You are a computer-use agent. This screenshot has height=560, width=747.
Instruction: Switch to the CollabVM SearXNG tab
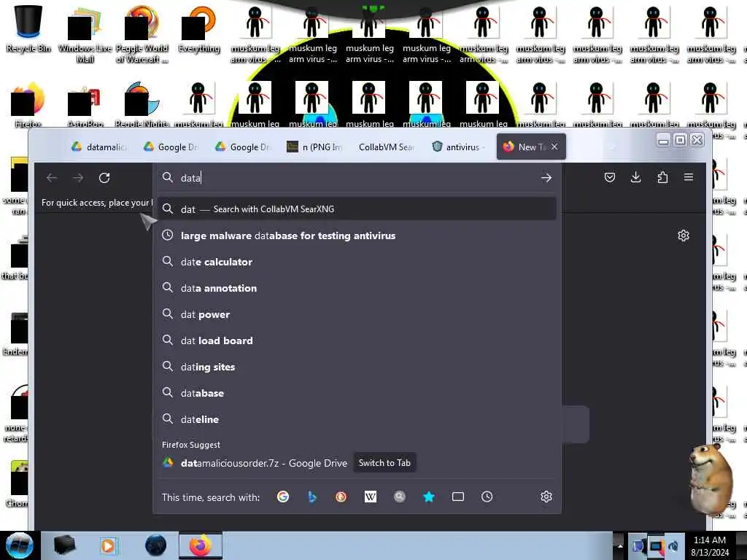click(x=387, y=147)
